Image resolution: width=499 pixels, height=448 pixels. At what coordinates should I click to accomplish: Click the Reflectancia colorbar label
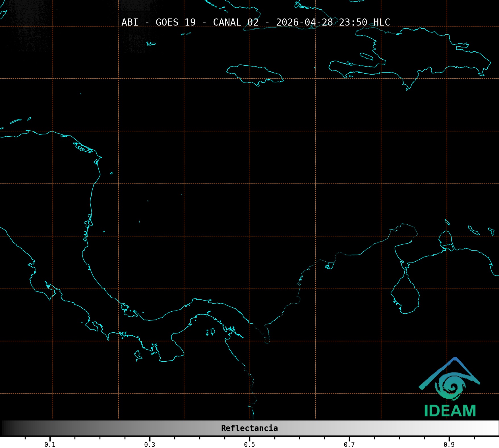(249, 428)
